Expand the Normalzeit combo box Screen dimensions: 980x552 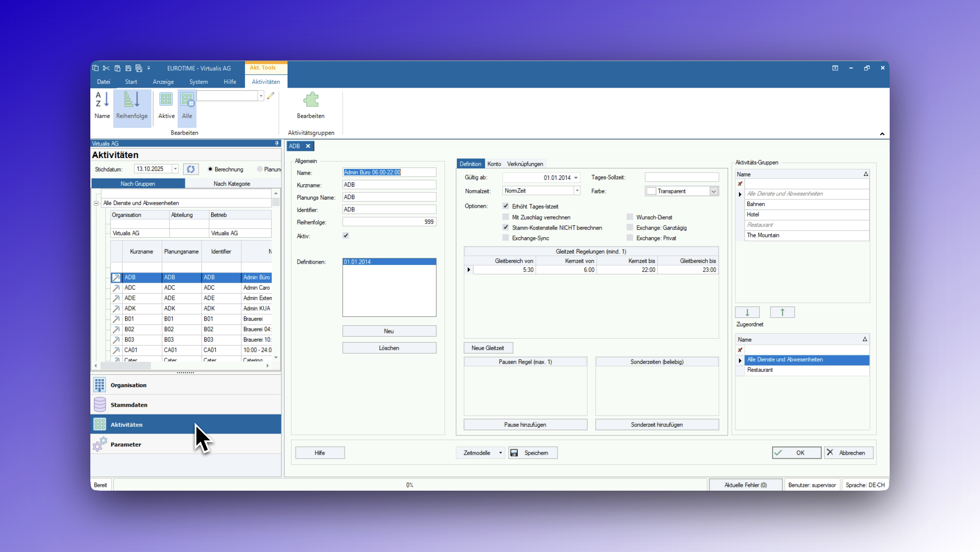coord(577,191)
